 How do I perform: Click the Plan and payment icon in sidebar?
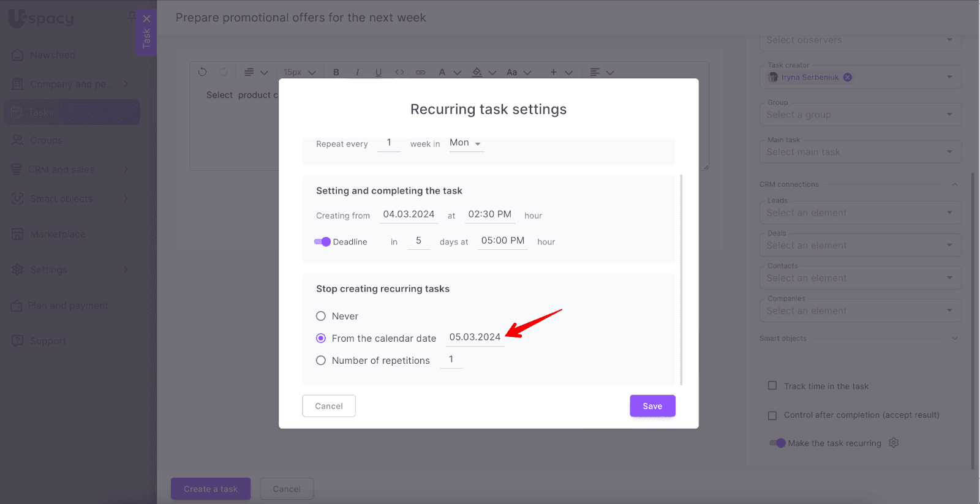click(17, 306)
